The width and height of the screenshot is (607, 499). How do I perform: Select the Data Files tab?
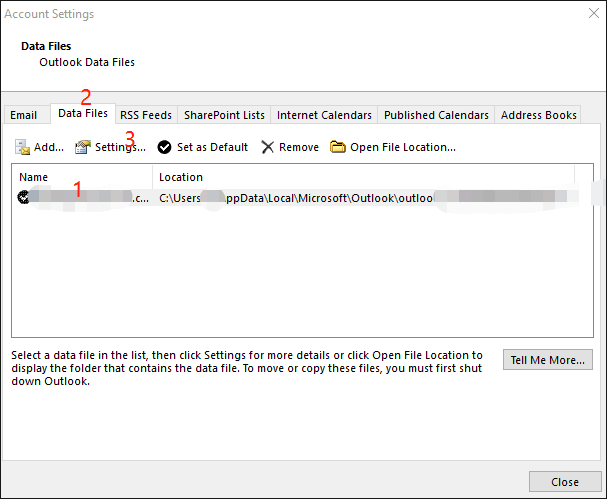(x=83, y=113)
